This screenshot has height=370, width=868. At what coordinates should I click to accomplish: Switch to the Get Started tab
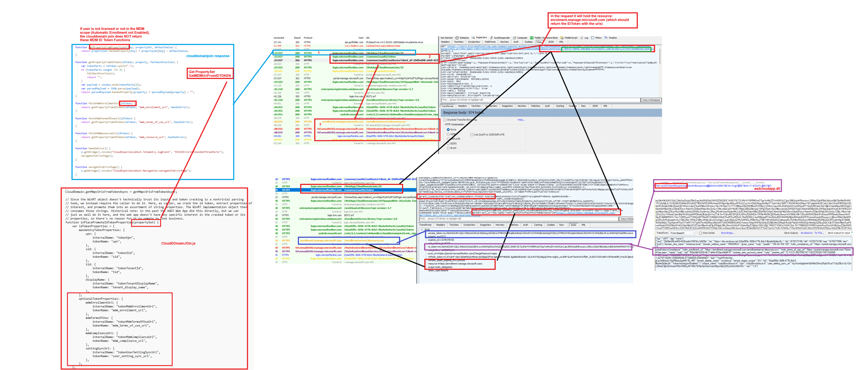446,38
